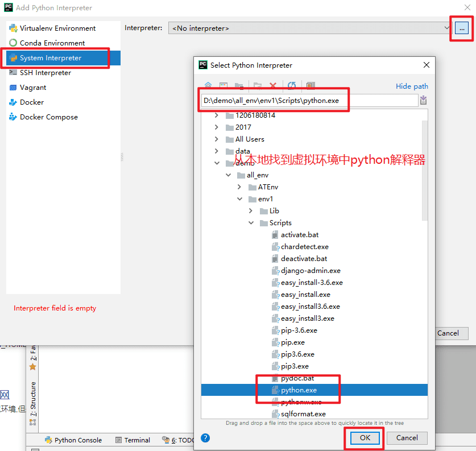This screenshot has height=451, width=476.
Task: Click Cancel in Select Python Interpreter dialog
Action: [407, 438]
